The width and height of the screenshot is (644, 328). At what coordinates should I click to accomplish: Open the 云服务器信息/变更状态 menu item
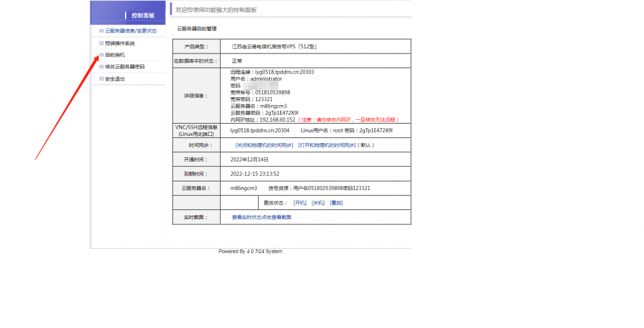131,31
